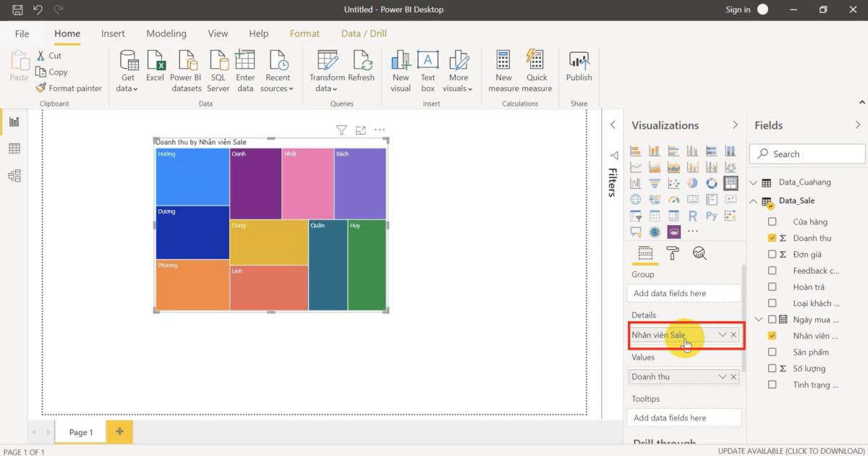The width and height of the screenshot is (868, 456).
Task: Switch to the Modeling ribbon tab
Action: point(166,33)
